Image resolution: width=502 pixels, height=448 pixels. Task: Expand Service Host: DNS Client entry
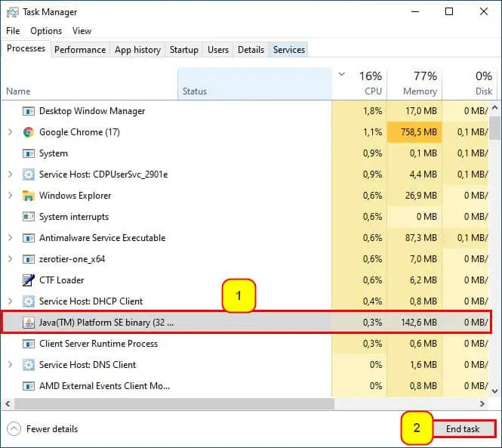coord(11,365)
